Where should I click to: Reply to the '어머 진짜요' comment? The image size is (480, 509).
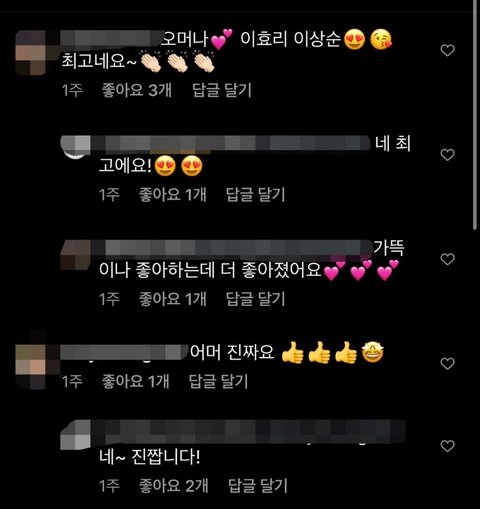tap(219, 381)
